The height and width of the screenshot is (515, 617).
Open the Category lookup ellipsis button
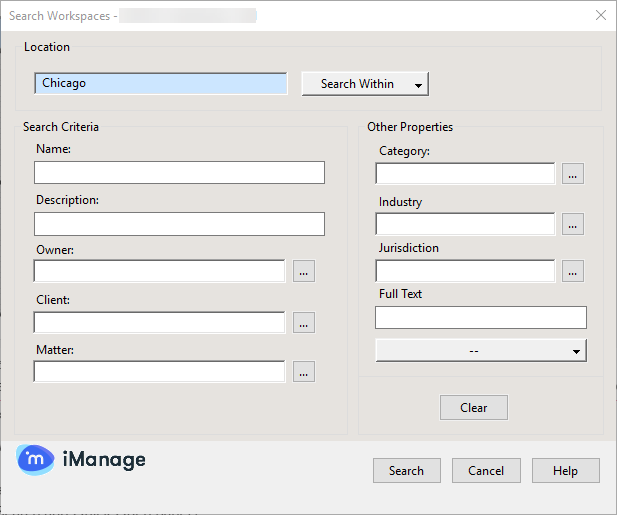[x=572, y=174]
